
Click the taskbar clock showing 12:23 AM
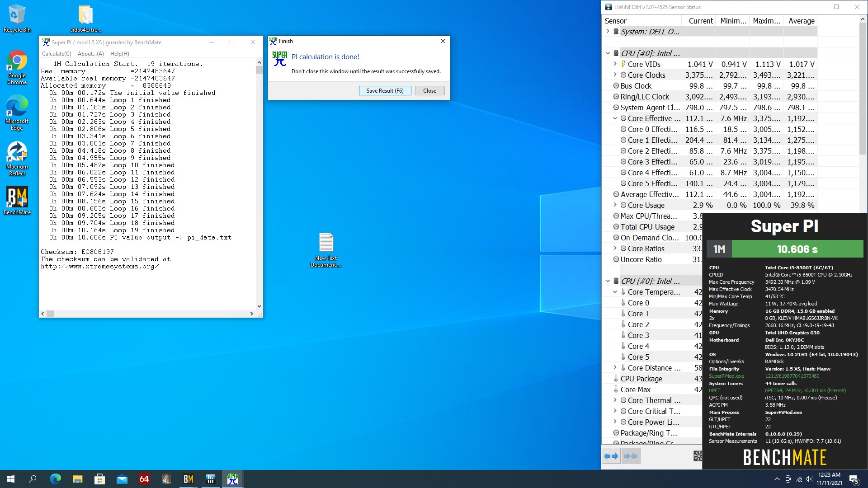coord(829,479)
